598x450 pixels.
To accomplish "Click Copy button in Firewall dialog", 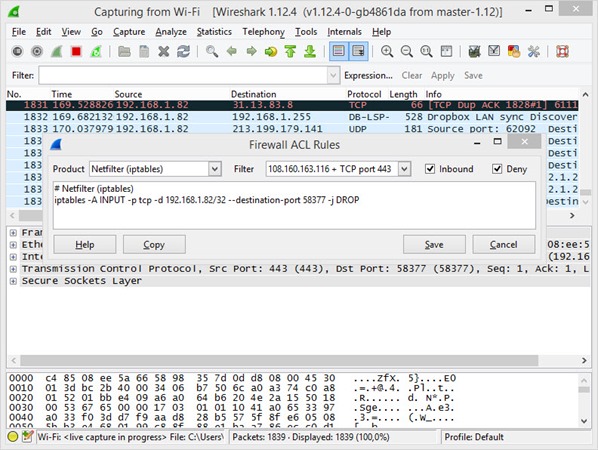I will [154, 244].
